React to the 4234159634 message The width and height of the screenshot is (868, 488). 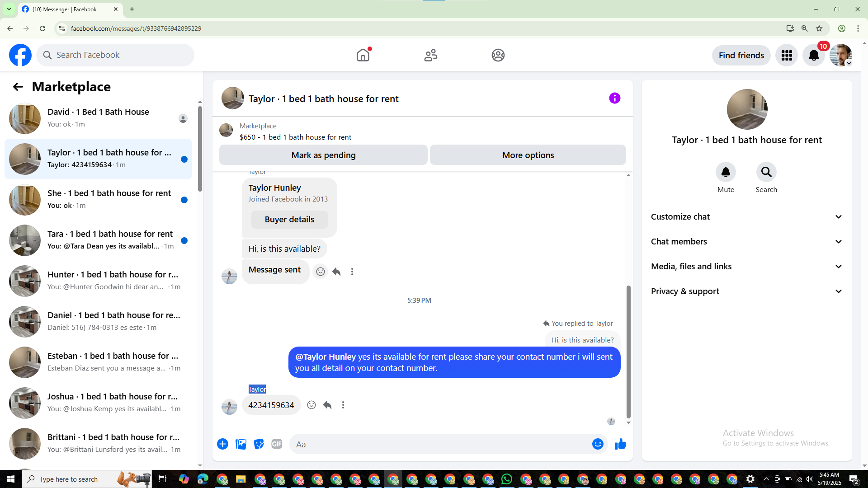coord(311,405)
